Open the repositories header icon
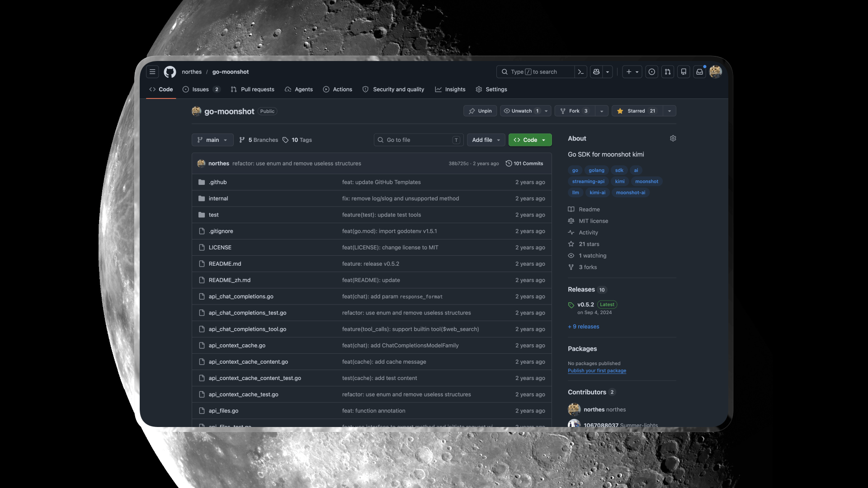The height and width of the screenshot is (488, 868). [684, 72]
